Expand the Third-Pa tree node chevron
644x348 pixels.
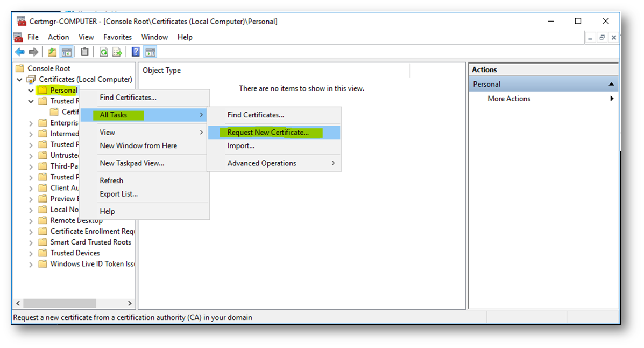click(x=31, y=166)
